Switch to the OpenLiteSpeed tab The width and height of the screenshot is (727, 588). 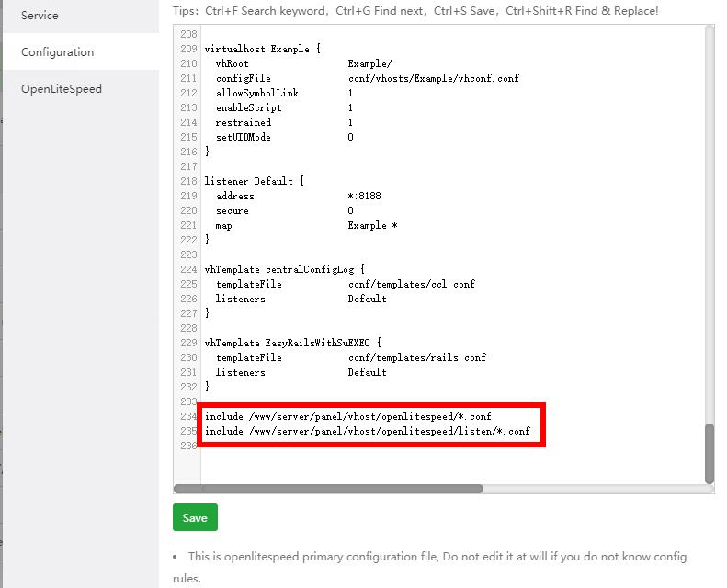point(61,89)
